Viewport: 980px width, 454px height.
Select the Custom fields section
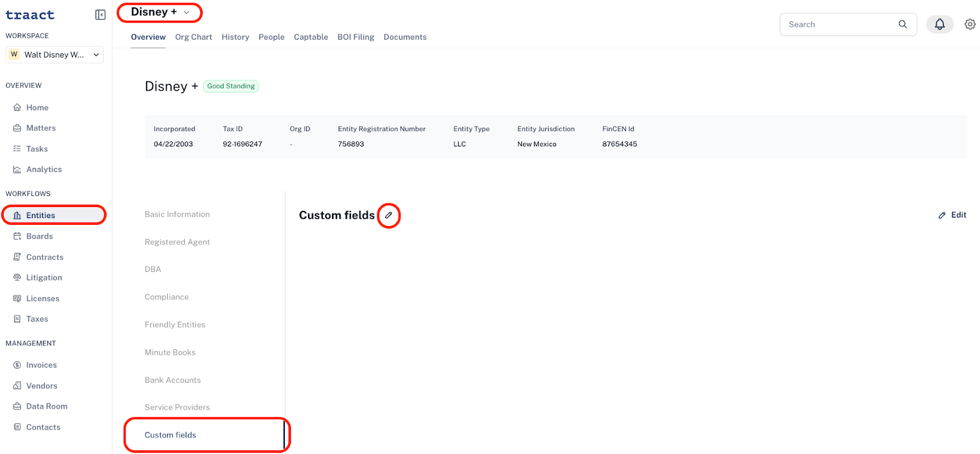tap(170, 435)
